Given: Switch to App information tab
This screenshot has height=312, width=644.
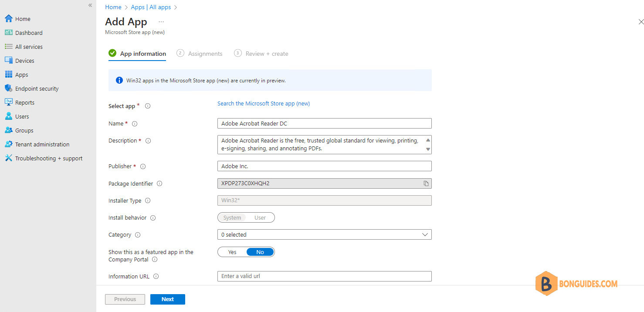Looking at the screenshot, I should (137, 54).
